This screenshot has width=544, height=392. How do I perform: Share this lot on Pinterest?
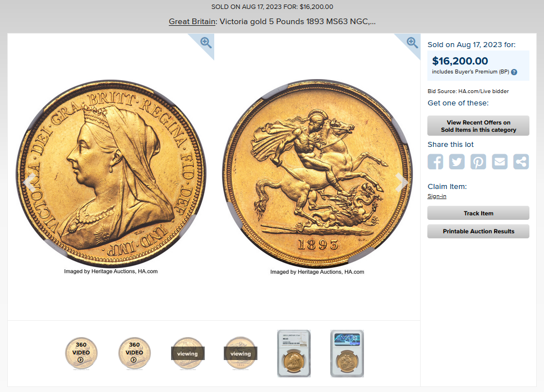point(478,162)
